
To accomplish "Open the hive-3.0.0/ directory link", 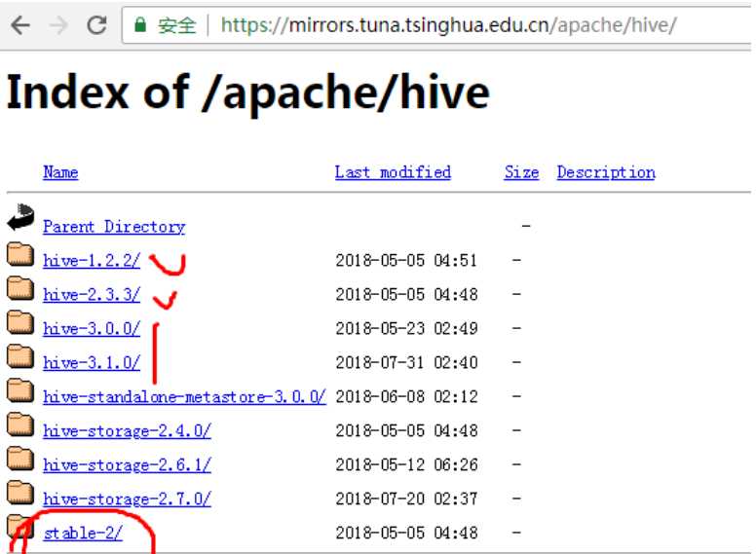I will (x=92, y=328).
